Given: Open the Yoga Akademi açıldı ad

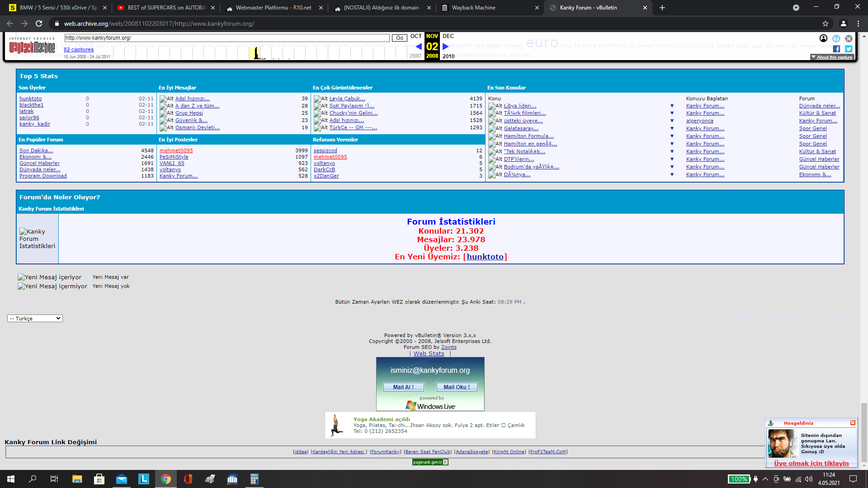Looking at the screenshot, I should tap(382, 419).
